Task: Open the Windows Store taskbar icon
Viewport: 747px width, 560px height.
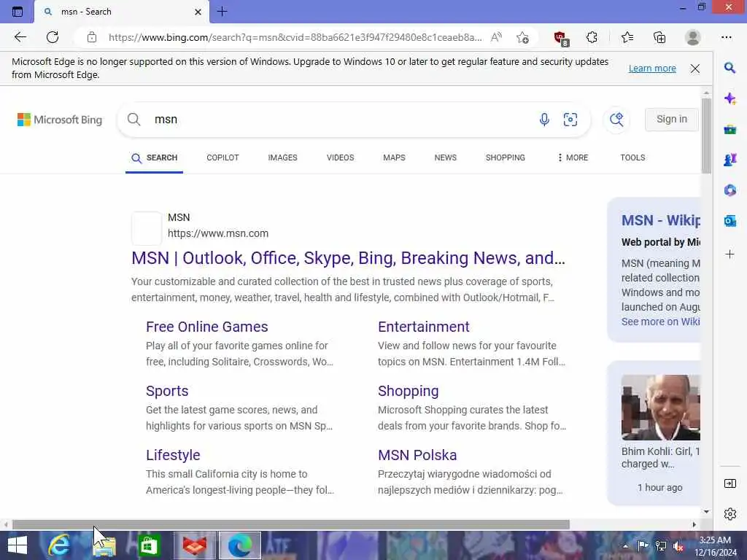Action: coord(149,545)
